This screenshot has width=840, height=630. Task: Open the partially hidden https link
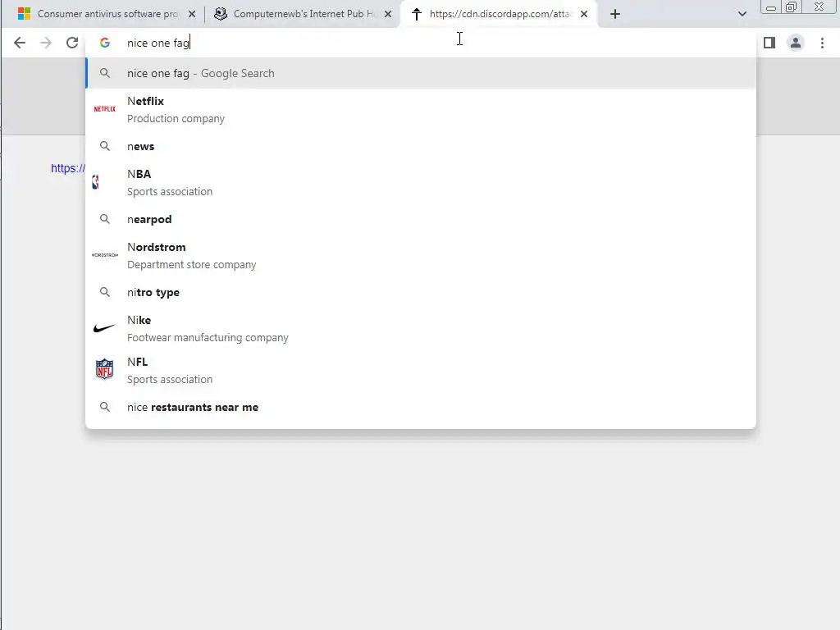[x=67, y=168]
